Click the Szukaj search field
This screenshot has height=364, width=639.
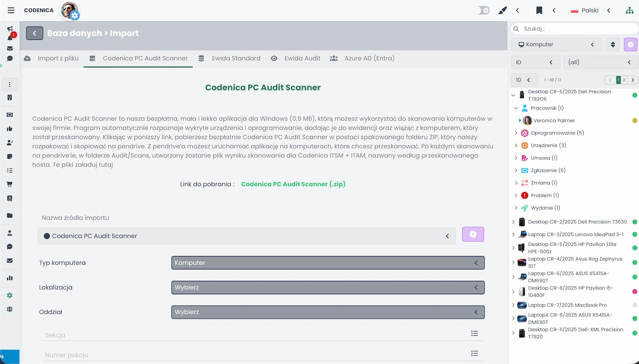[x=574, y=29]
